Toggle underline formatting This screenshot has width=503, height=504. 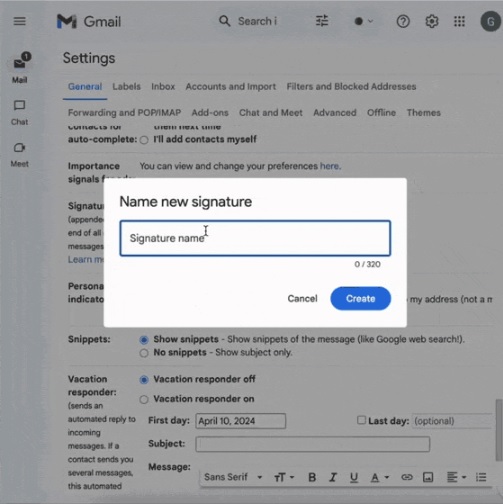354,477
